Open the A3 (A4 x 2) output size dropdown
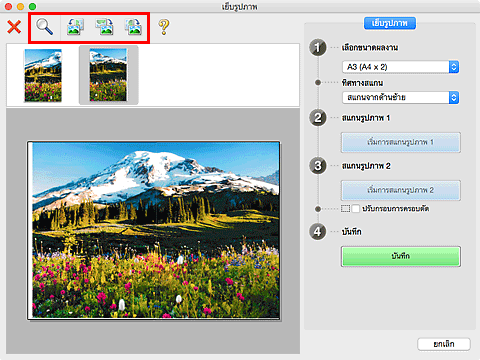The image size is (480, 360). (401, 67)
